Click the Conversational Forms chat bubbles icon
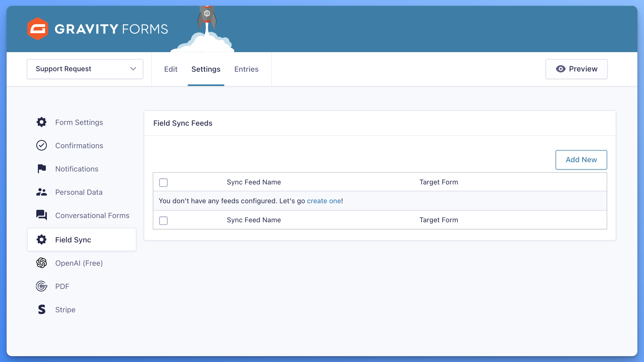 point(42,215)
